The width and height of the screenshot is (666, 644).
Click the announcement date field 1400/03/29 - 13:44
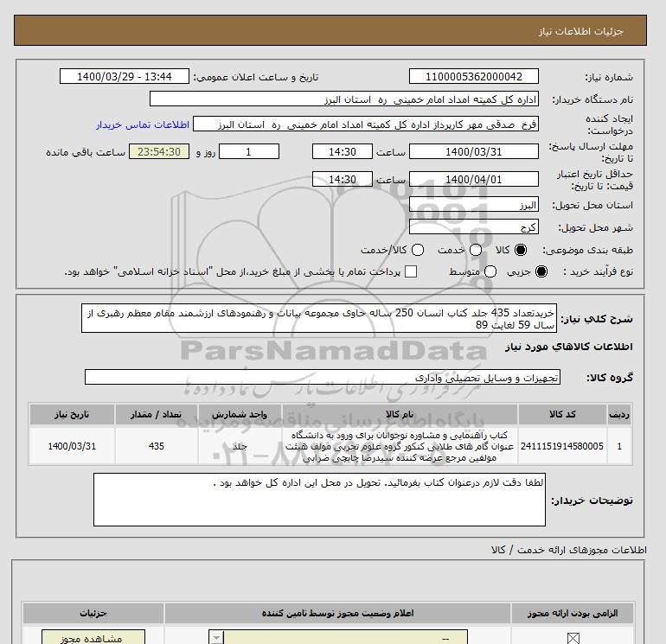tap(125, 76)
